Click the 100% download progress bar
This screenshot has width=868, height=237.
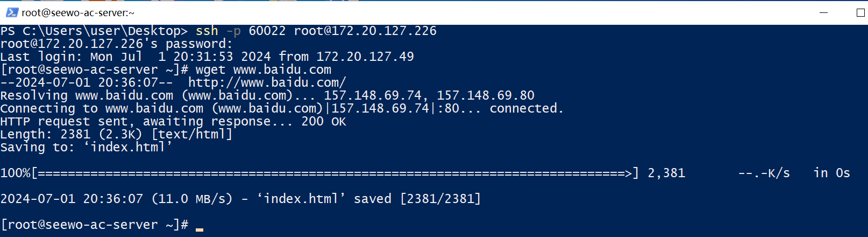[319, 173]
